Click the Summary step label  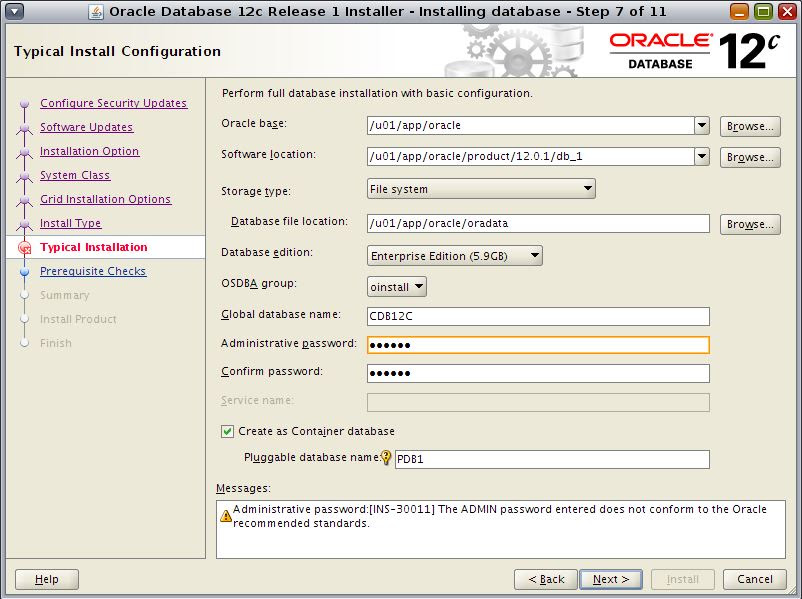click(64, 295)
